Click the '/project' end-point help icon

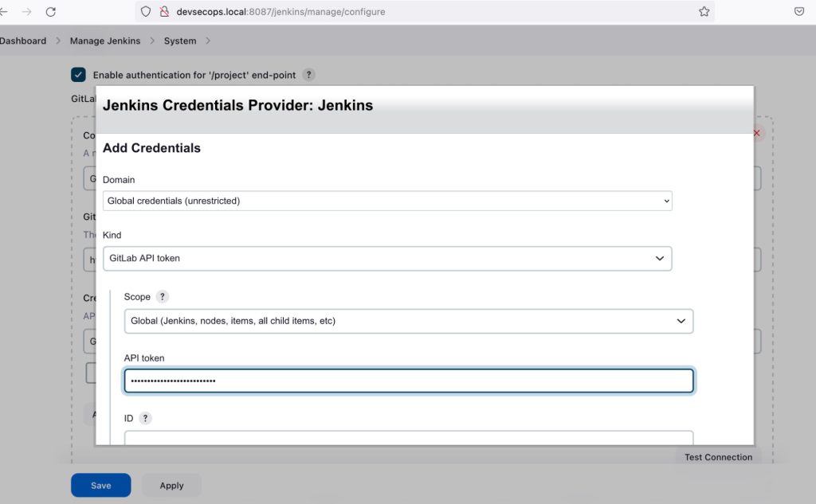click(309, 75)
